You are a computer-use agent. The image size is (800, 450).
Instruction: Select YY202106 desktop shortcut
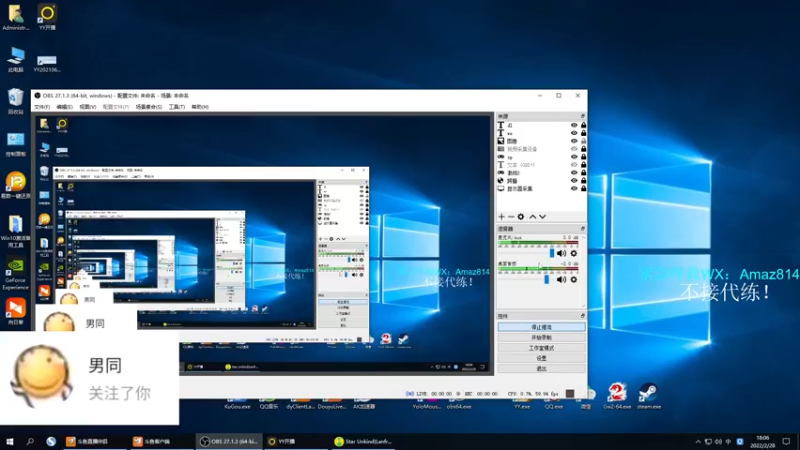[x=47, y=62]
